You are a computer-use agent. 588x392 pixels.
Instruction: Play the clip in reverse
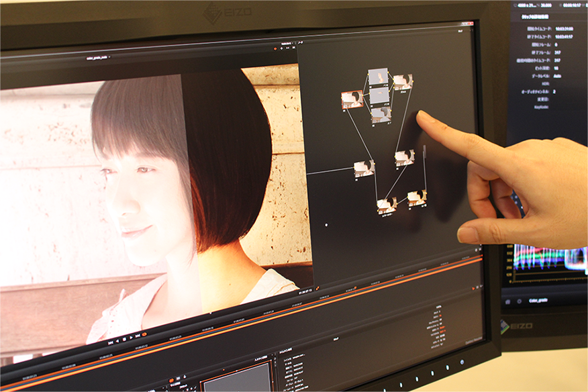[117, 341]
